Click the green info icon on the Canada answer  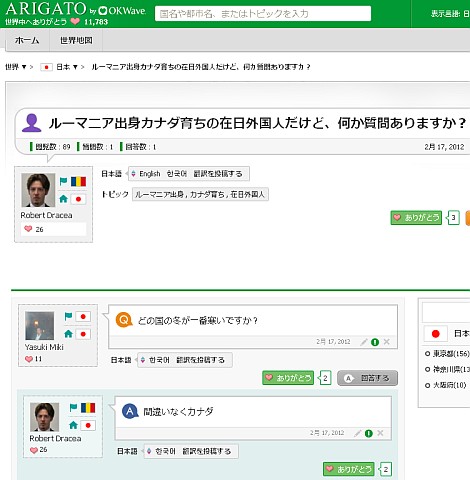[369, 433]
